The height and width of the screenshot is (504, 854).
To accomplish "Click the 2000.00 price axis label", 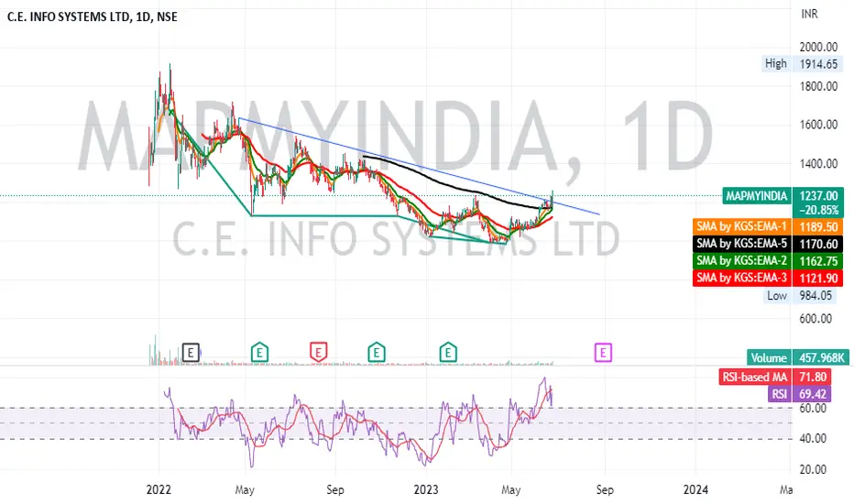I will tap(818, 48).
